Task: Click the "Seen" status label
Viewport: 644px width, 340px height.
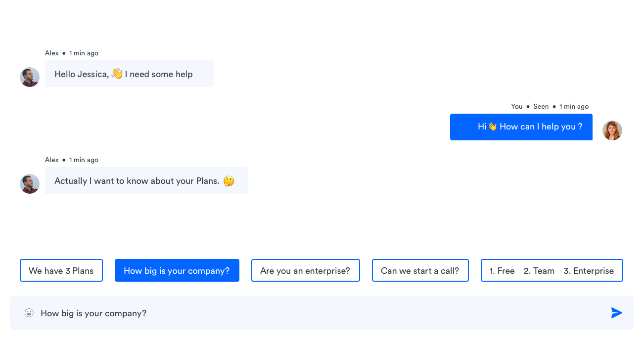Action: click(x=541, y=106)
